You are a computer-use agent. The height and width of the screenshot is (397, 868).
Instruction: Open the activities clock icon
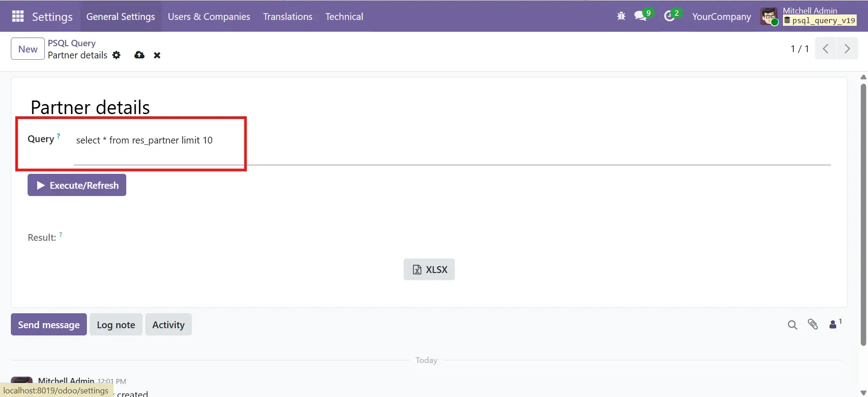tap(669, 16)
